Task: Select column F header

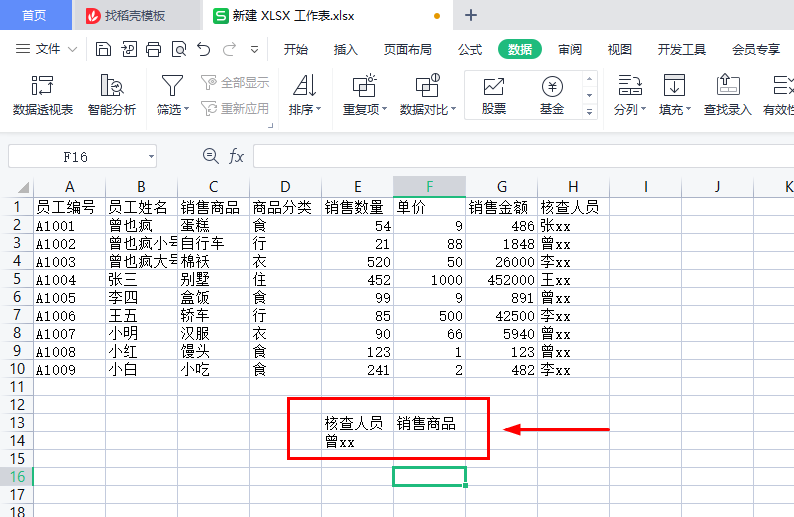Action: coord(429,187)
